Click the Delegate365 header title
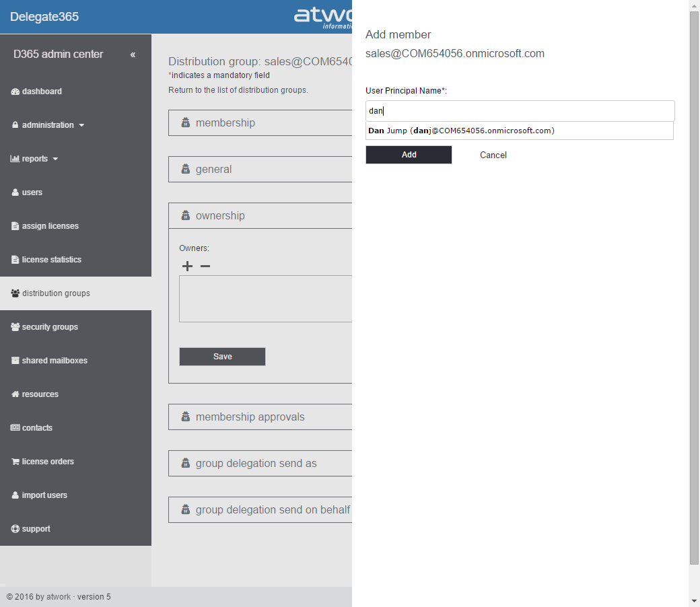The width and height of the screenshot is (700, 607). point(44,17)
